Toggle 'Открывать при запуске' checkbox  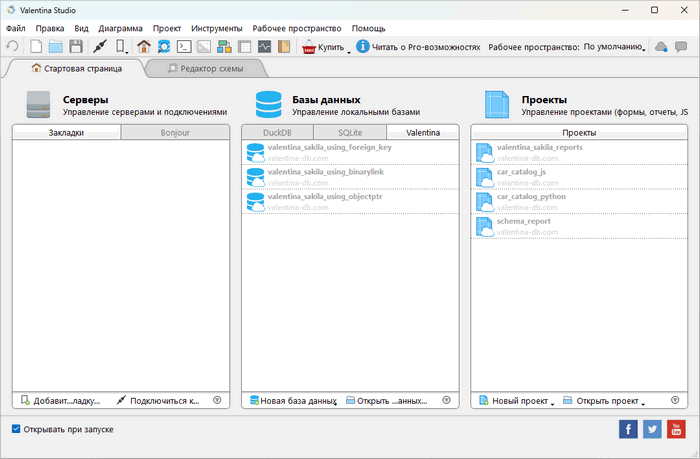[16, 429]
